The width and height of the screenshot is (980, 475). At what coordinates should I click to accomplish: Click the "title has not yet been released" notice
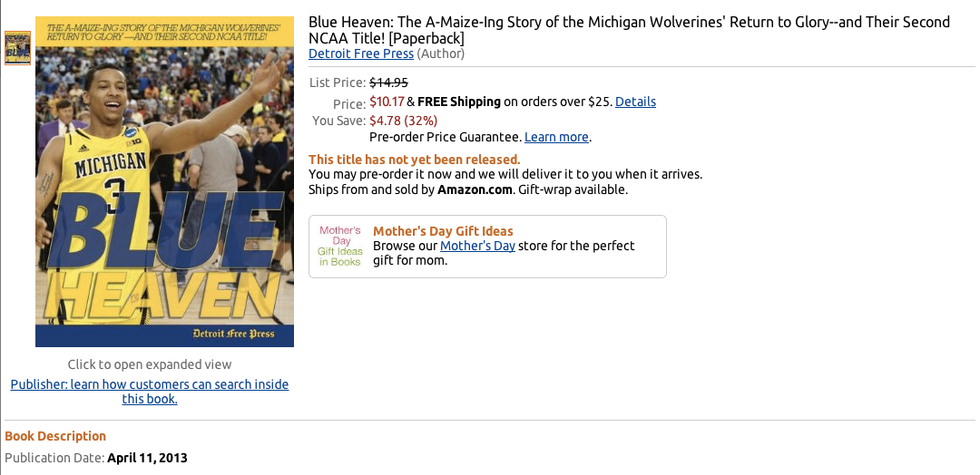(415, 160)
